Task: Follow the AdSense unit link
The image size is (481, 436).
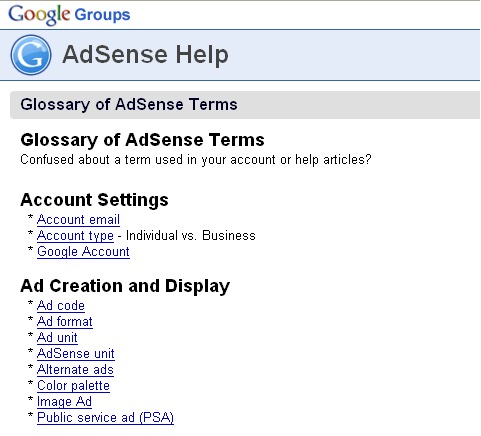Action: click(x=76, y=354)
